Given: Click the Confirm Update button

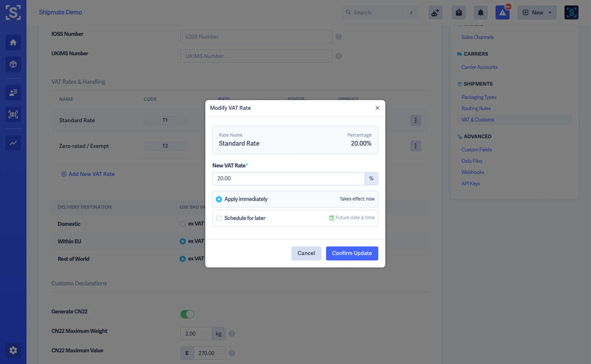Looking at the screenshot, I should (x=352, y=253).
